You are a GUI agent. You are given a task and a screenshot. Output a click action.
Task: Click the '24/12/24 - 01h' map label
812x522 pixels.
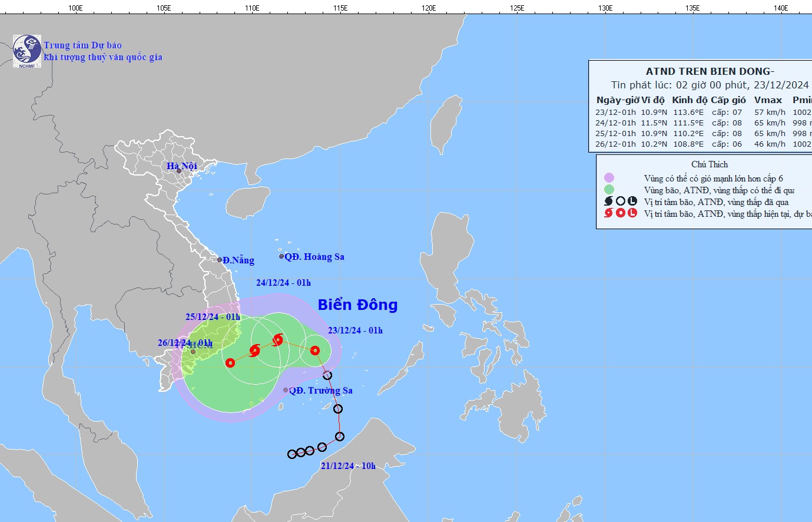point(283,283)
